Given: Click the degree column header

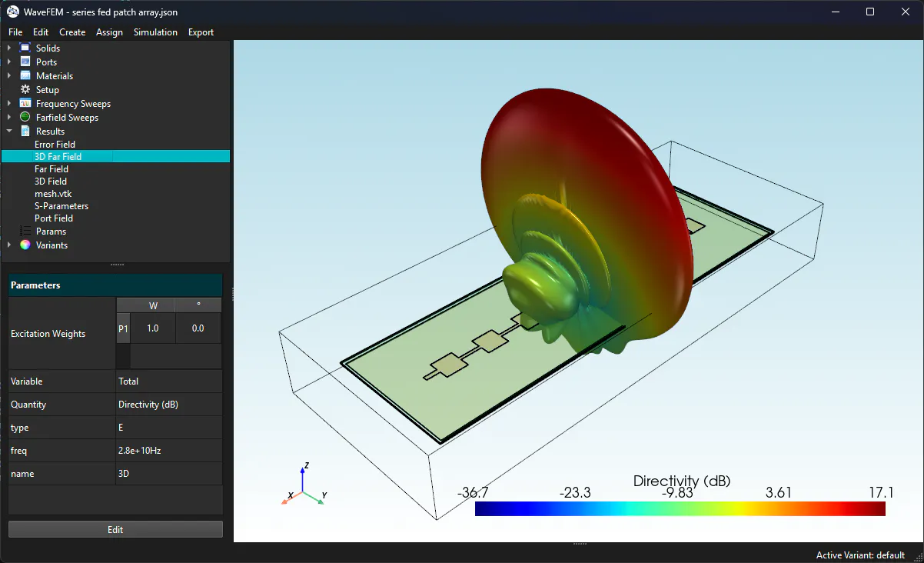Looking at the screenshot, I should [x=198, y=305].
